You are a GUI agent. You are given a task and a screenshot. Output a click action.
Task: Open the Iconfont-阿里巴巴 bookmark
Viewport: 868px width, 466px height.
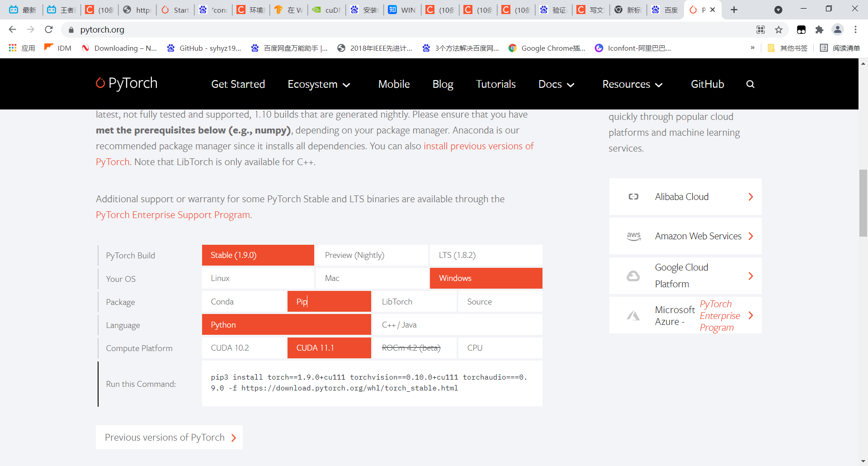(633, 48)
